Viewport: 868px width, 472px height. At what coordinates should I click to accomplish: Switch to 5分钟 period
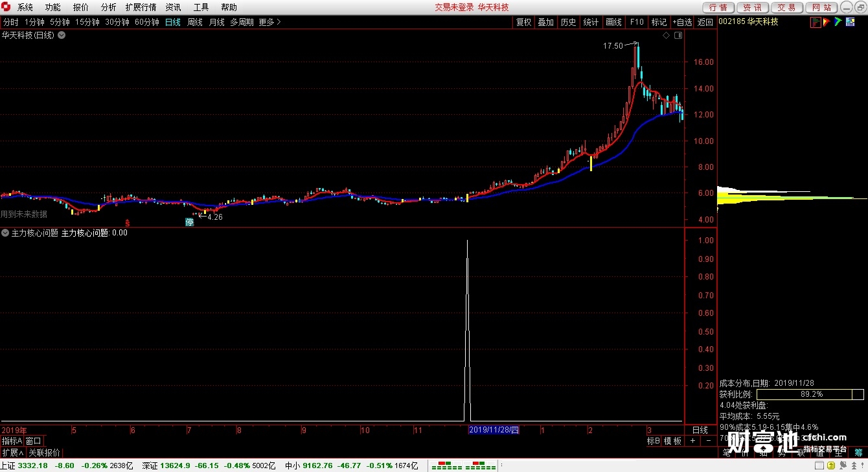point(60,22)
